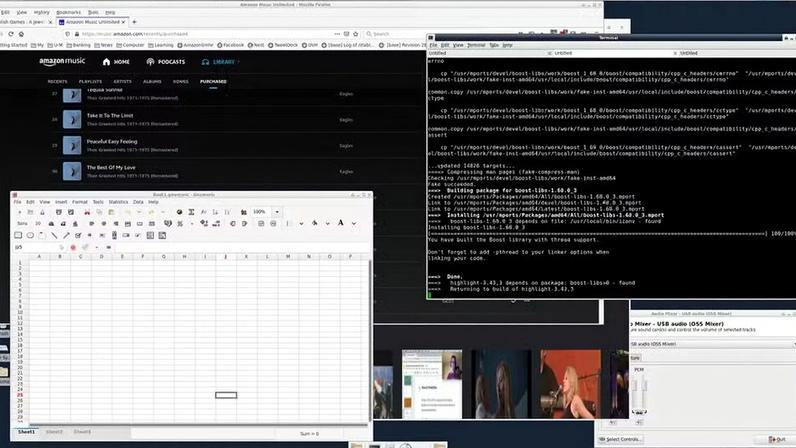Open the function wizard dropdown in formula bar

[97, 247]
